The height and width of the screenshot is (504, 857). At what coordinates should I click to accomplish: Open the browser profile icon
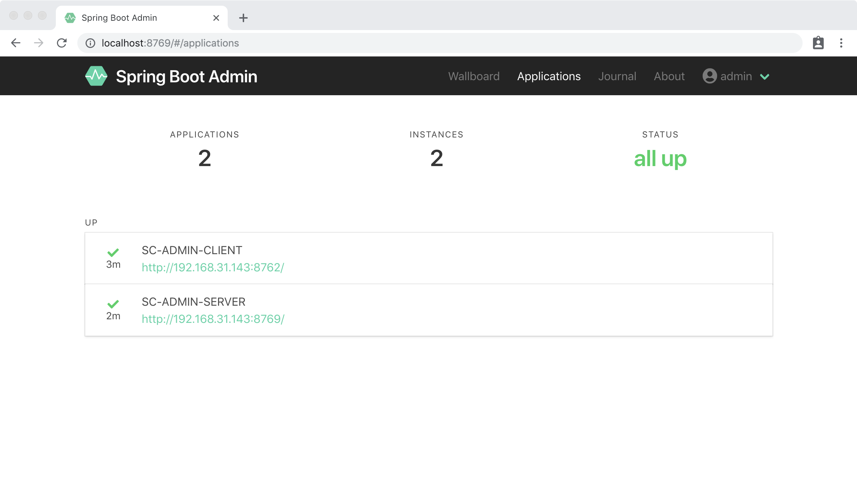[818, 43]
